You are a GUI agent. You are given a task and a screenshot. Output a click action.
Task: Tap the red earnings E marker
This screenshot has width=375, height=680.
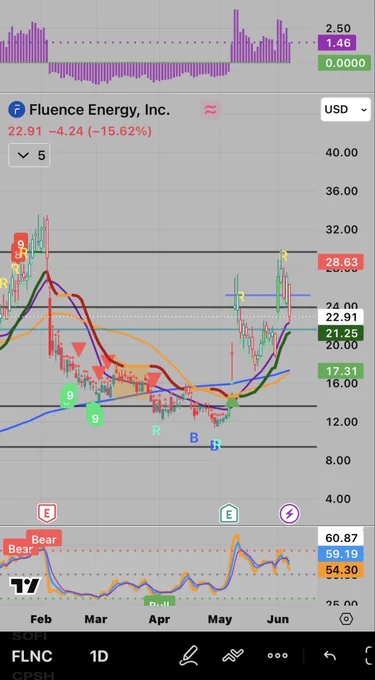(46, 513)
